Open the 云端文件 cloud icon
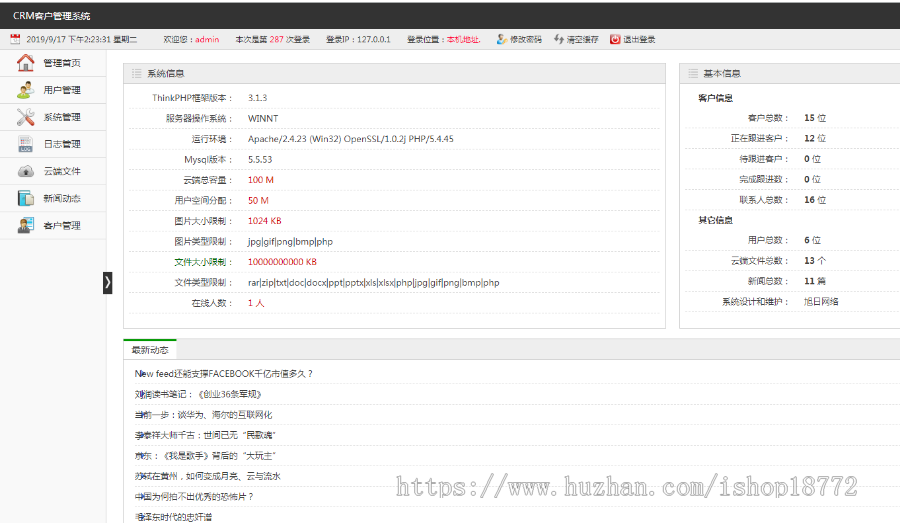 [25, 171]
